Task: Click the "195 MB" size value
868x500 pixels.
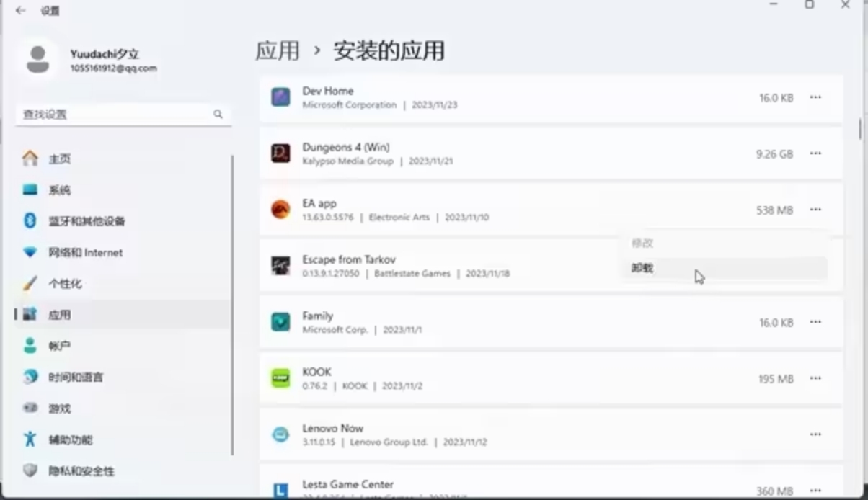Action: tap(776, 378)
